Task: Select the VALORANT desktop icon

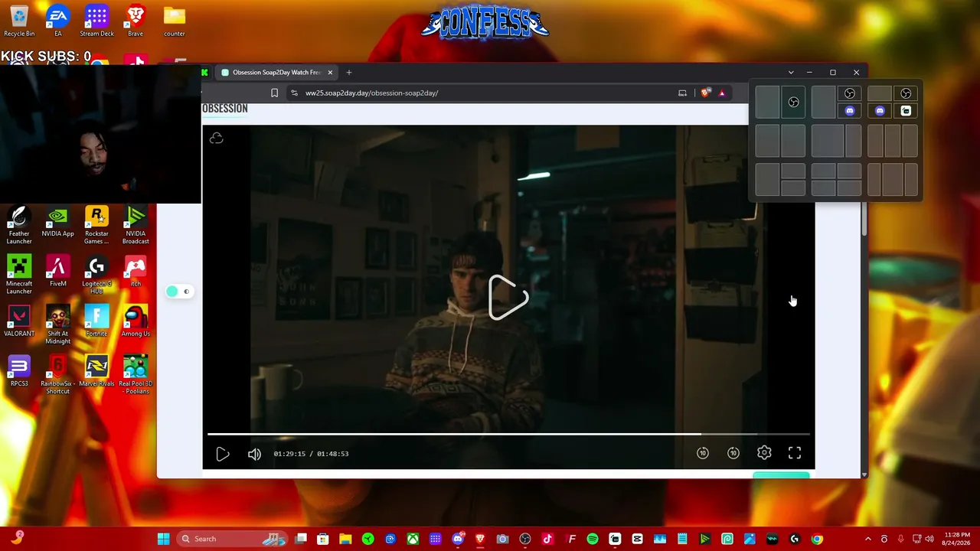Action: point(19,321)
